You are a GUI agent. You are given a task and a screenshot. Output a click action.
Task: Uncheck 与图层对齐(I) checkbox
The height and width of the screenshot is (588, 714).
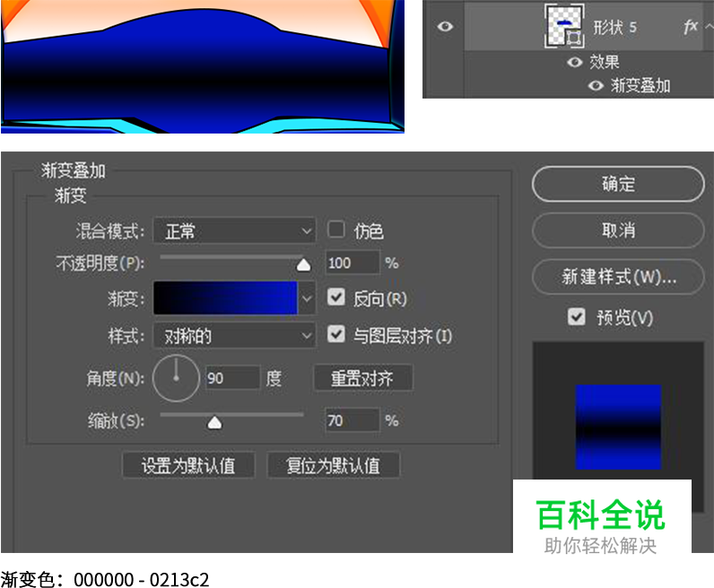[x=336, y=335]
